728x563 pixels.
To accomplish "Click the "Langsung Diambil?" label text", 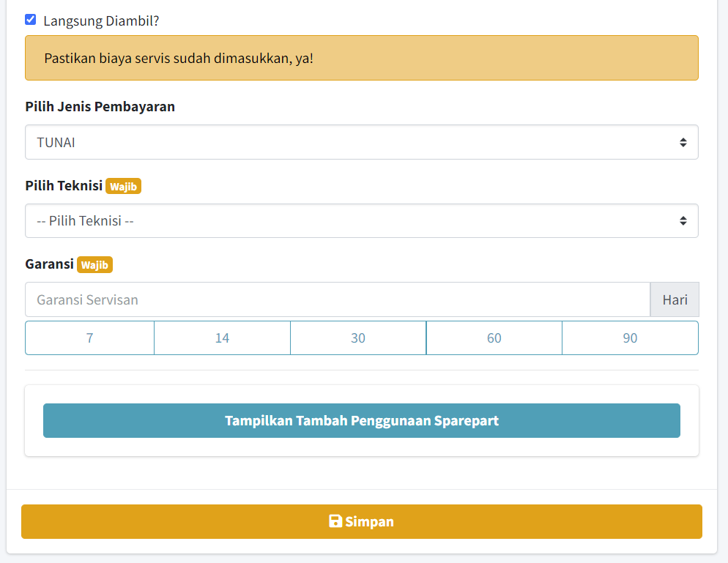I will (x=101, y=20).
